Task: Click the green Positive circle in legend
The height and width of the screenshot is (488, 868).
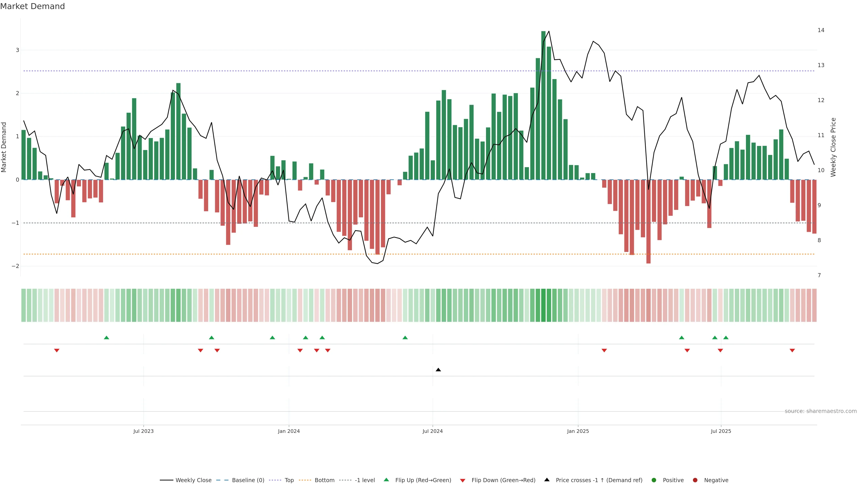Action: 654,480
